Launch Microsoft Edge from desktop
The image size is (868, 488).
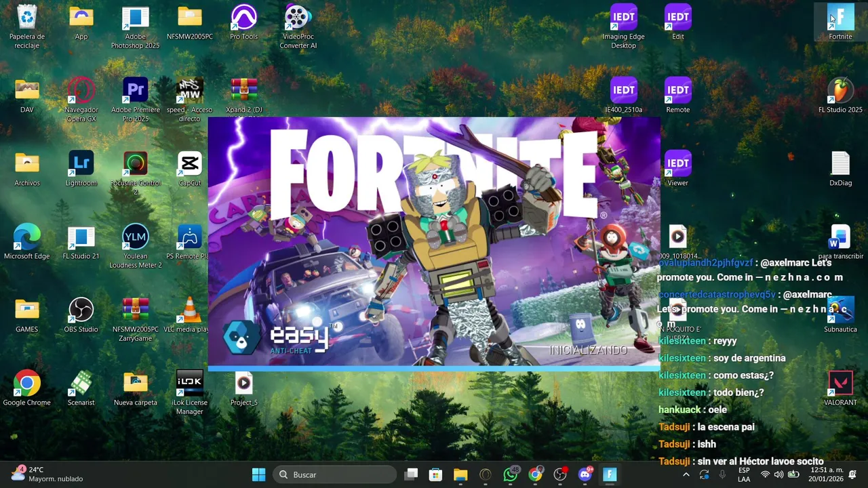(27, 242)
